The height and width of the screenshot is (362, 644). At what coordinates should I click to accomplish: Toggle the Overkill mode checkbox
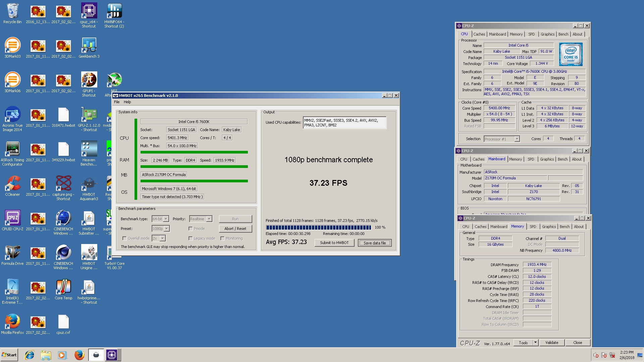click(124, 238)
